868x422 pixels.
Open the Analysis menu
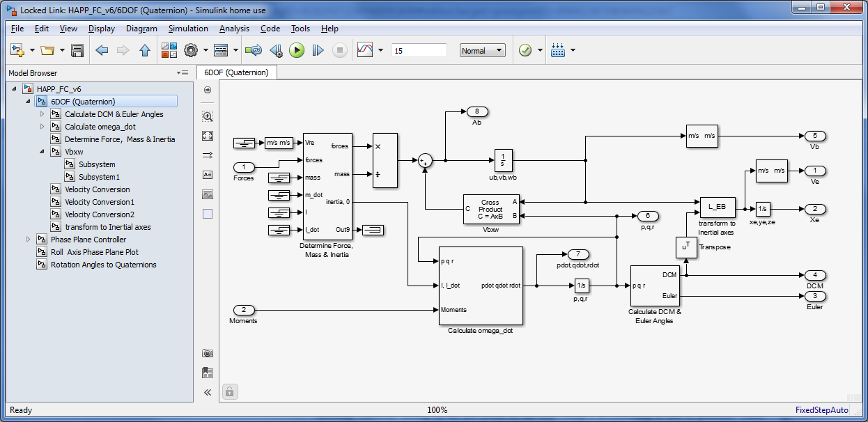[x=234, y=29]
